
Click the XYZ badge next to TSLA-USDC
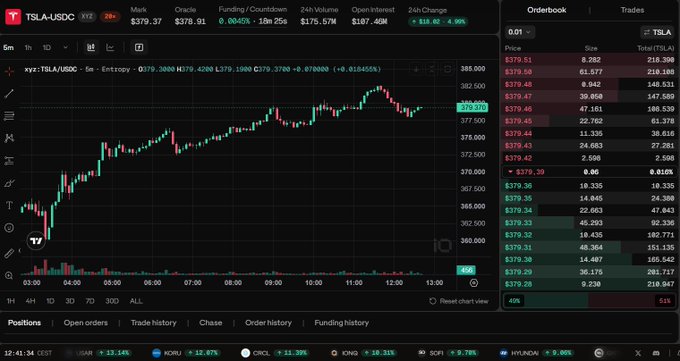(87, 17)
